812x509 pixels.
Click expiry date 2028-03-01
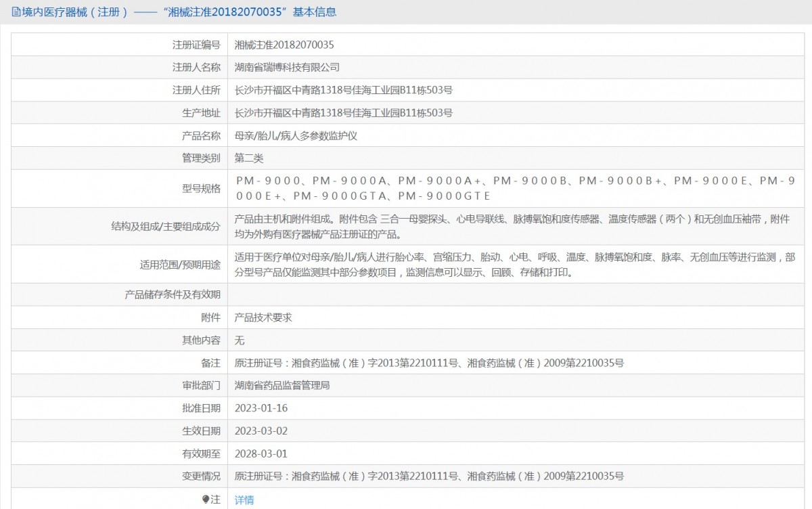pyautogui.click(x=261, y=453)
